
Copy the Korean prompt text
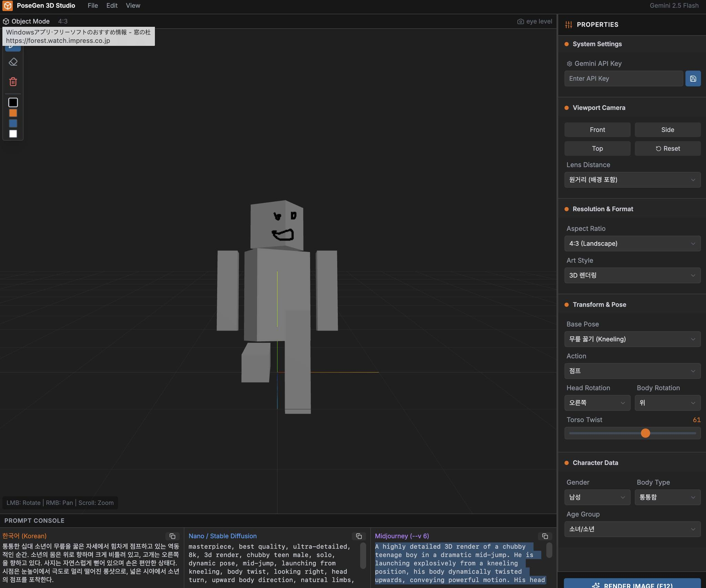pos(172,536)
